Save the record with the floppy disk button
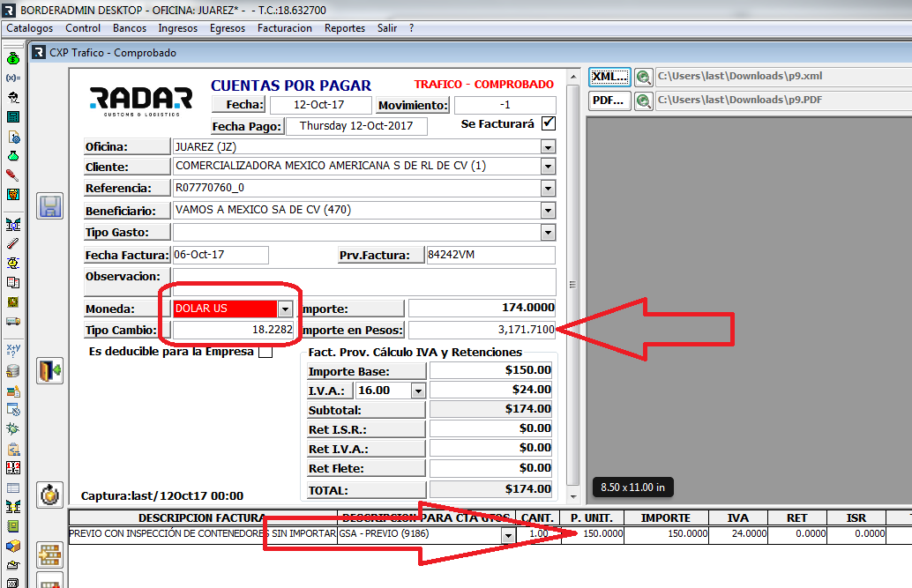Screen dimensions: 912x588 point(50,206)
